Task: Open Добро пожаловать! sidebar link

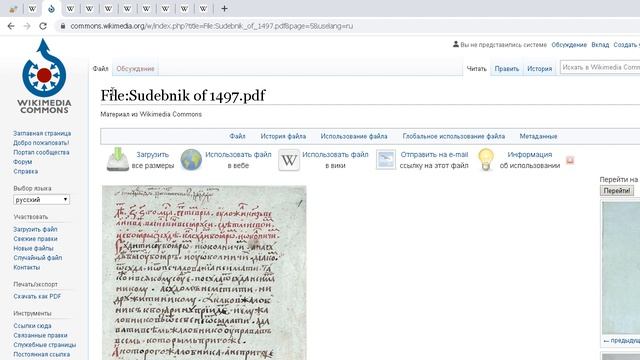Action: (41, 143)
